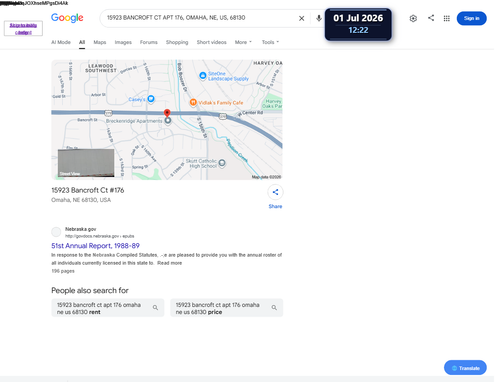500x382 pixels.
Task: Click the 01 Jul 2026 clock widget
Action: pos(358,24)
